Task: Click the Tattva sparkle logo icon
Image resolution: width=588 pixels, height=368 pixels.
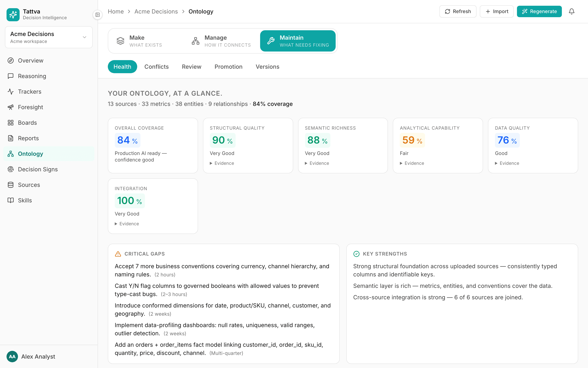Action: [x=13, y=15]
